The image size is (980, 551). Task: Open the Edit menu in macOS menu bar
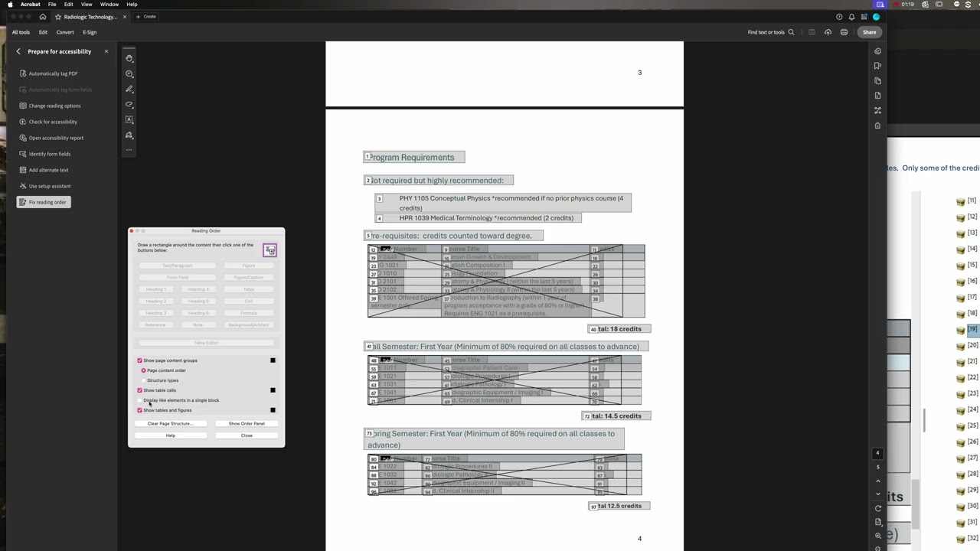68,5
